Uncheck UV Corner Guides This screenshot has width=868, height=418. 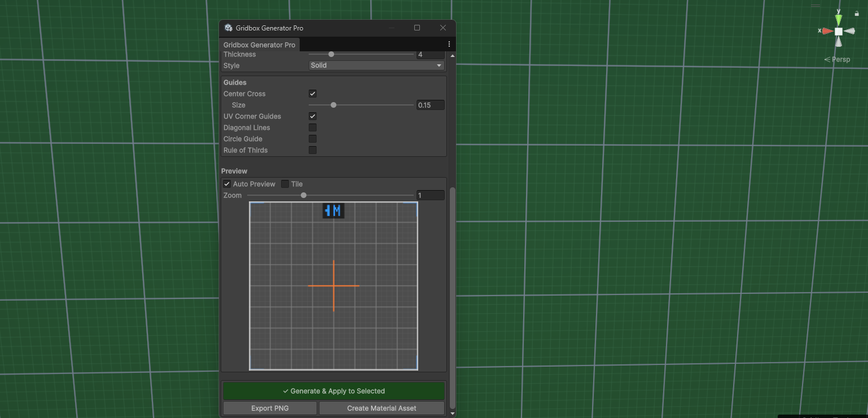point(313,116)
